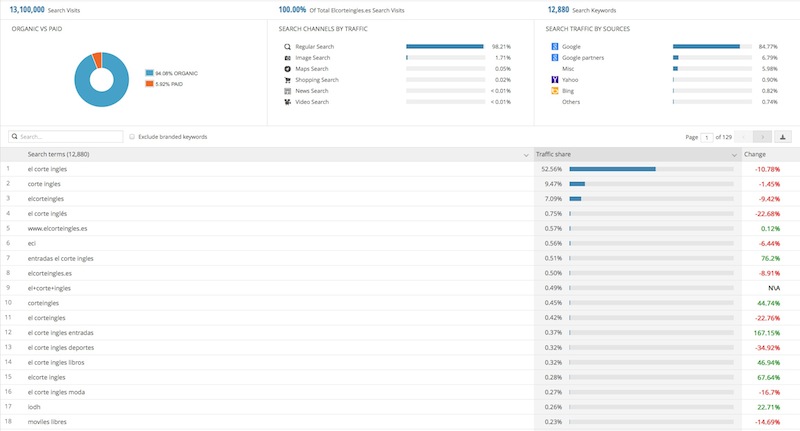Click the page number input box

click(707, 137)
